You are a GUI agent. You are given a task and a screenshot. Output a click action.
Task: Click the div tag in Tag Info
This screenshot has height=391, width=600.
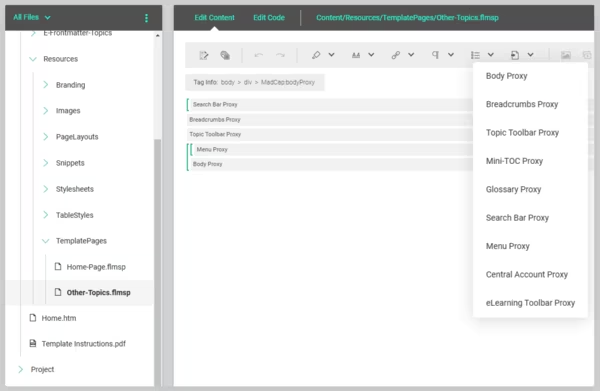[248, 82]
